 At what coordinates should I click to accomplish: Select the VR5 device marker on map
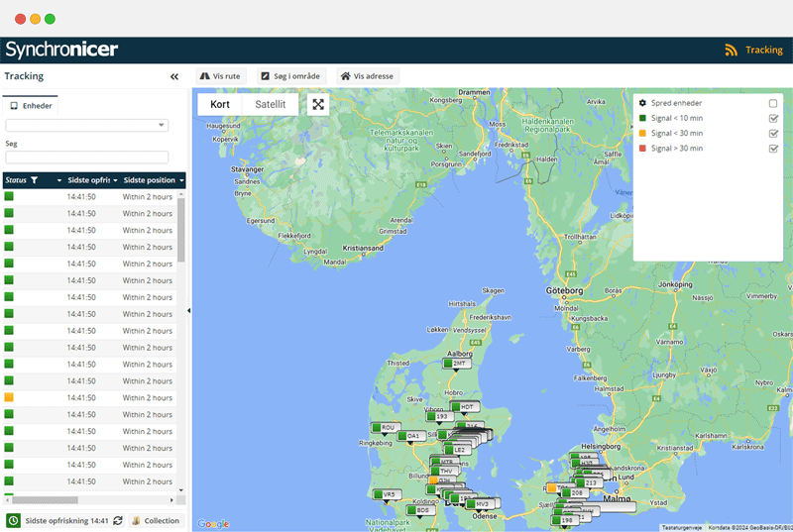click(x=386, y=494)
